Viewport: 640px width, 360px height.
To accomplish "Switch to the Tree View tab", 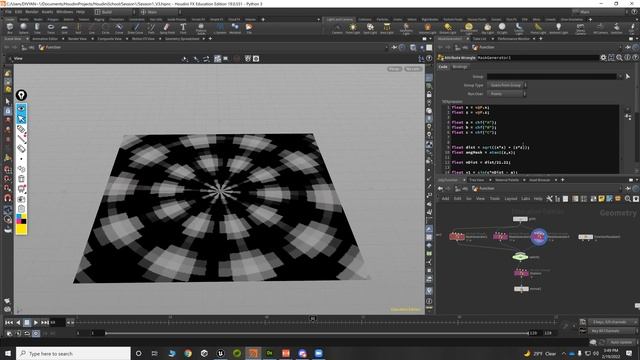I will [x=476, y=180].
